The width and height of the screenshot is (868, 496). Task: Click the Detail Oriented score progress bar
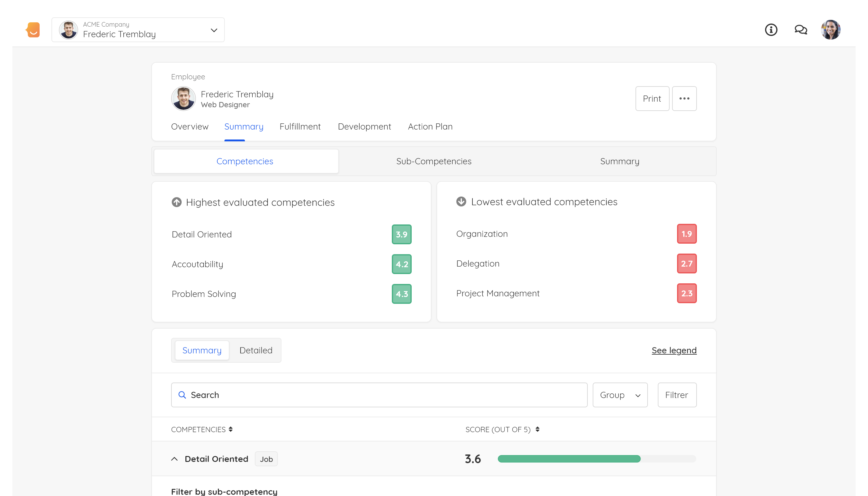pos(596,459)
